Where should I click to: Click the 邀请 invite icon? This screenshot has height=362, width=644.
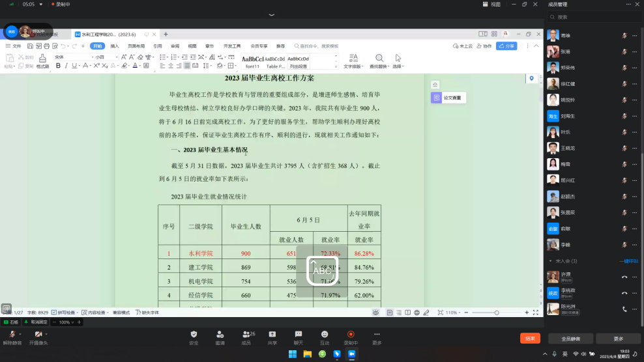tap(220, 335)
